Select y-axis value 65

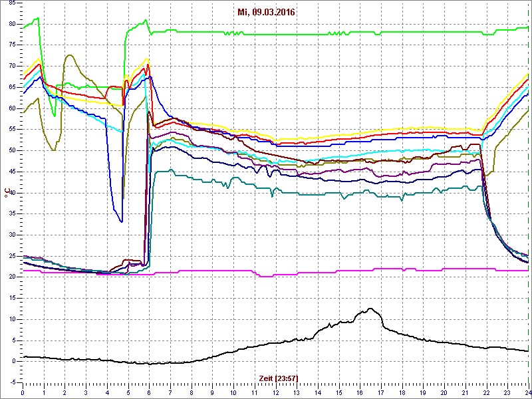point(12,87)
